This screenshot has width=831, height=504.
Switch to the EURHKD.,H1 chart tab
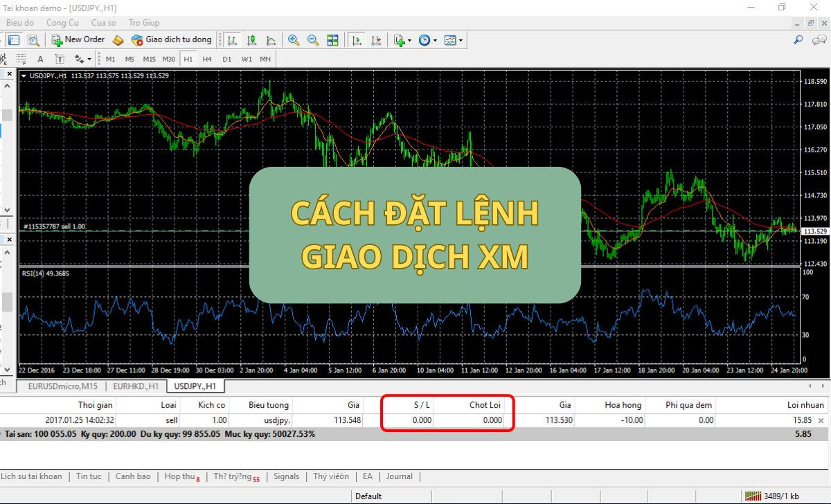click(x=136, y=386)
